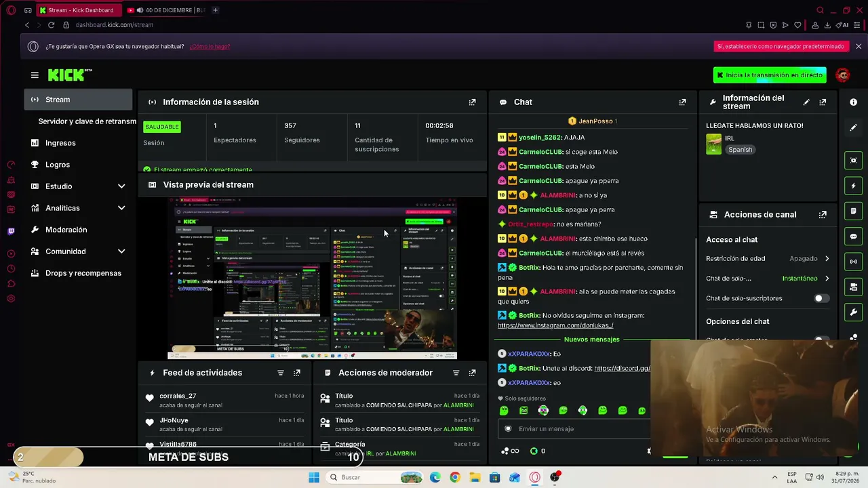868x488 pixels.
Task: Open Restricción de edad setting
Action: [x=768, y=259]
